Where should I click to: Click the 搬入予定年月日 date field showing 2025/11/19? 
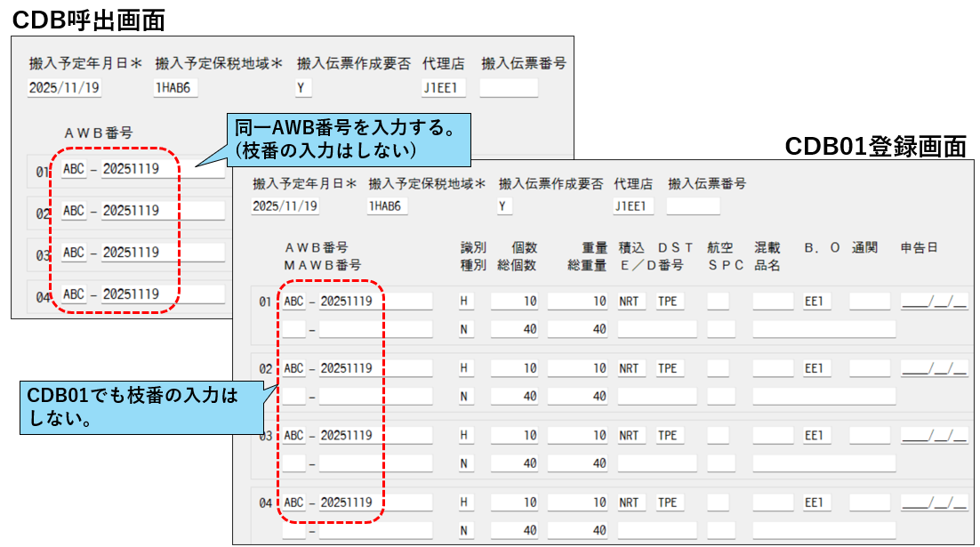point(64,86)
